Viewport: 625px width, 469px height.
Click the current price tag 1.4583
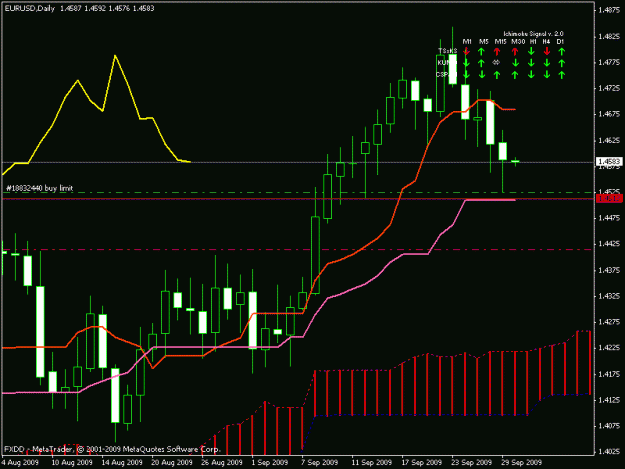click(x=609, y=161)
